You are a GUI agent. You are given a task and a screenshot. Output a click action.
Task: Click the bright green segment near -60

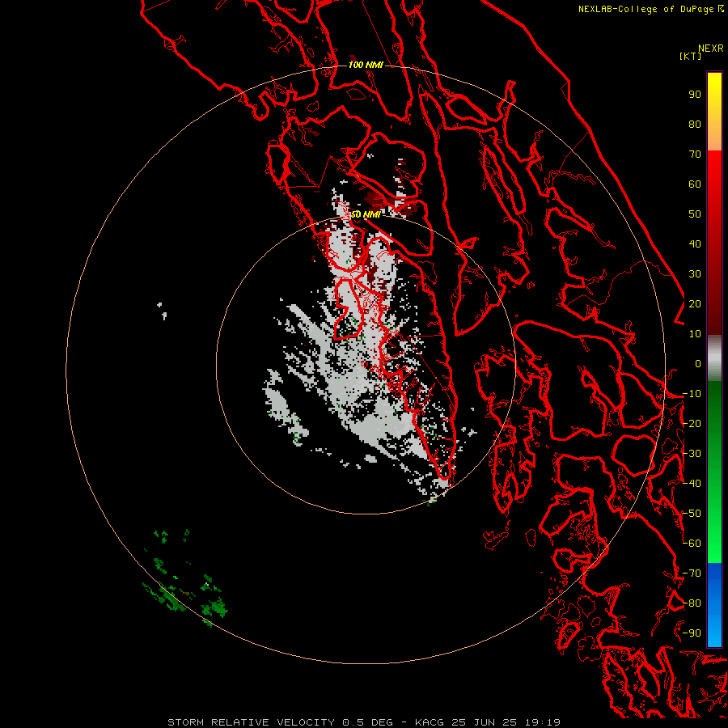coord(714,544)
